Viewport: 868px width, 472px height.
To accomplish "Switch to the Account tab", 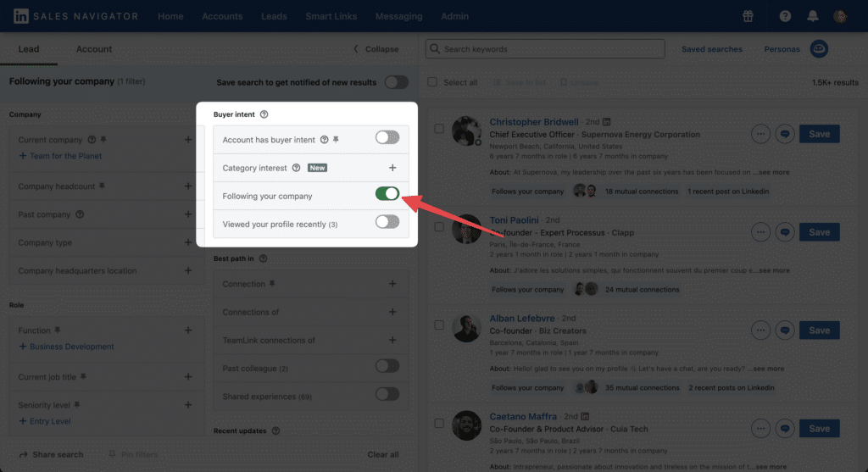I will tap(93, 48).
